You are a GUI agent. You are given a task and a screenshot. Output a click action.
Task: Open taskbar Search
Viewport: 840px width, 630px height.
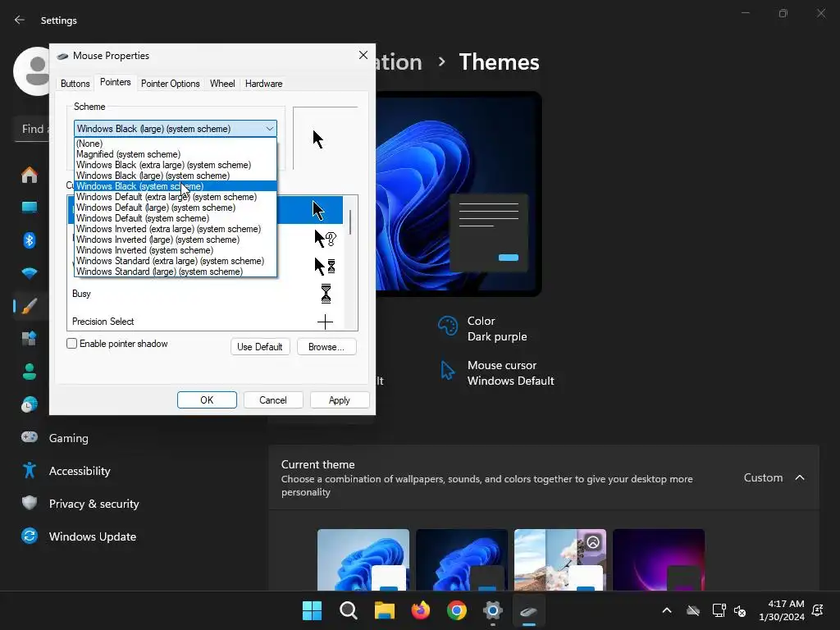348,610
